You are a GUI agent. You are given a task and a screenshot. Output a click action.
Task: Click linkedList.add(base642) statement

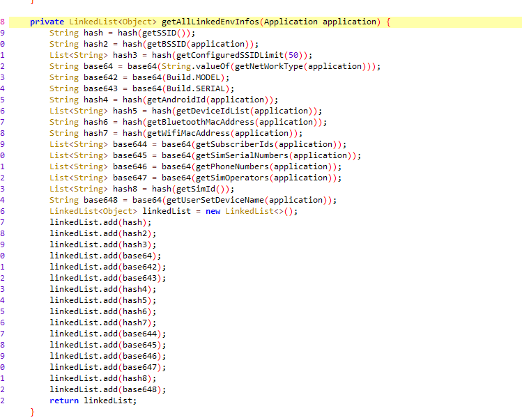[x=108, y=267]
